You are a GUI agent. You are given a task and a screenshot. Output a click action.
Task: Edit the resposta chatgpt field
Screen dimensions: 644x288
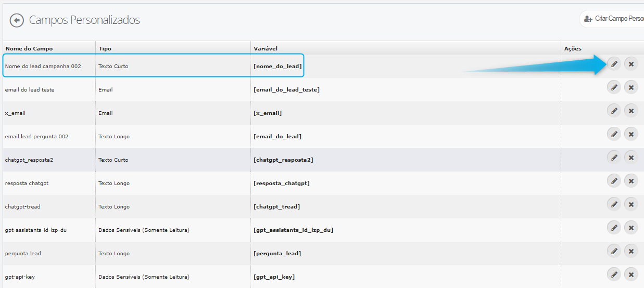[614, 180]
